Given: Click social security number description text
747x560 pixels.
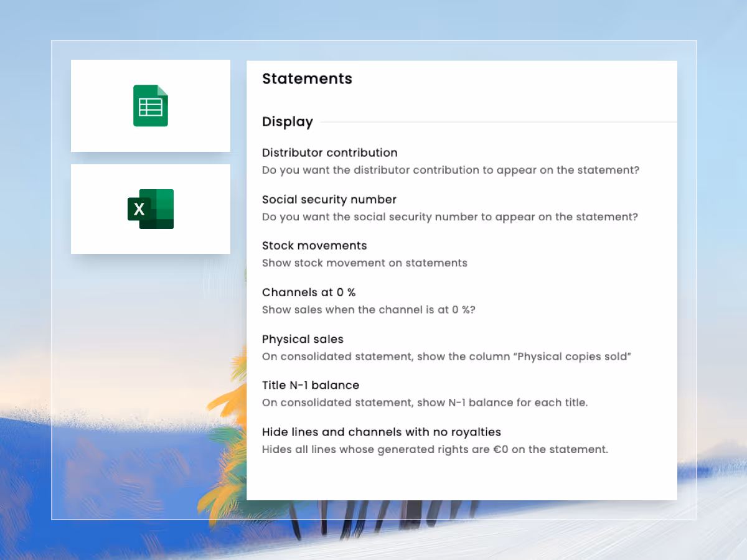Looking at the screenshot, I should [x=450, y=217].
